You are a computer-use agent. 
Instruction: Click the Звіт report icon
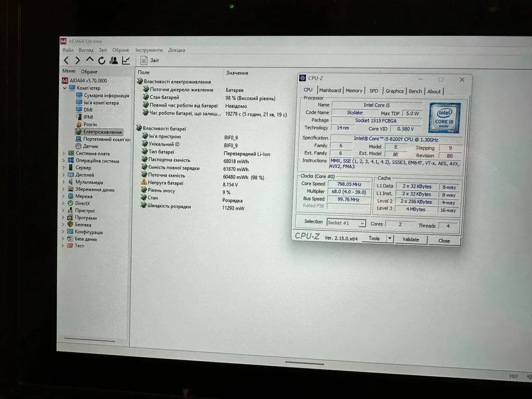point(144,60)
